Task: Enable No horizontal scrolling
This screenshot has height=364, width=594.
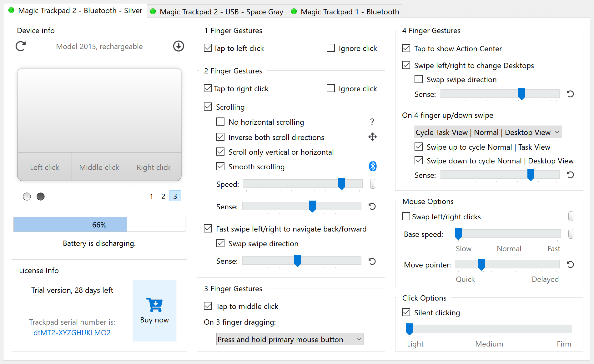Action: point(220,122)
